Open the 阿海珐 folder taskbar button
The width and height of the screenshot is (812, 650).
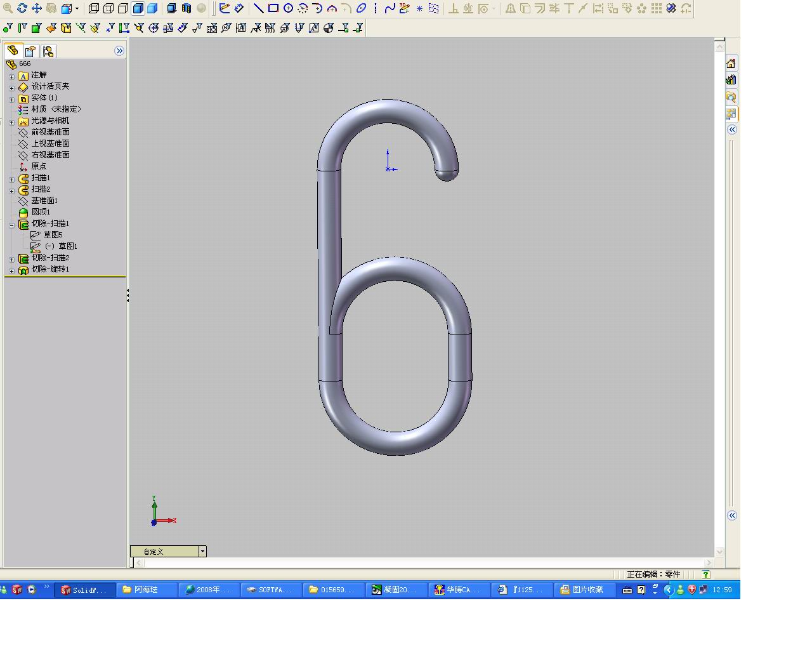[x=147, y=590]
